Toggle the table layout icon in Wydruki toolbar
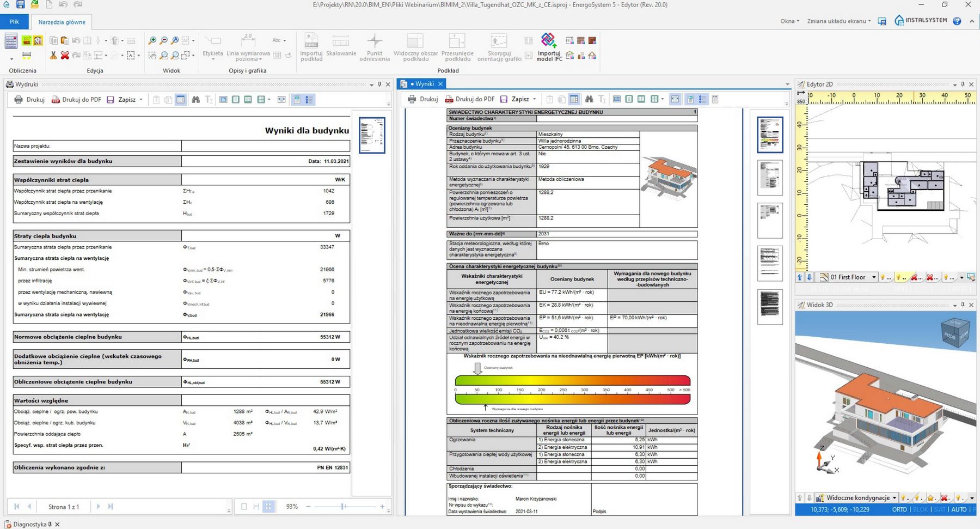This screenshot has height=529, width=980. pos(181,100)
